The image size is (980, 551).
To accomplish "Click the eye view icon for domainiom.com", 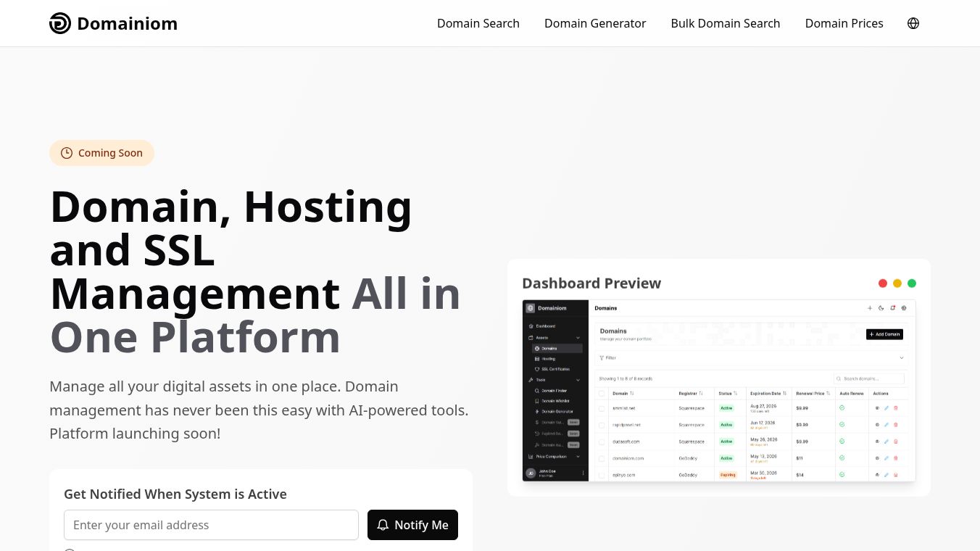I will [877, 458].
